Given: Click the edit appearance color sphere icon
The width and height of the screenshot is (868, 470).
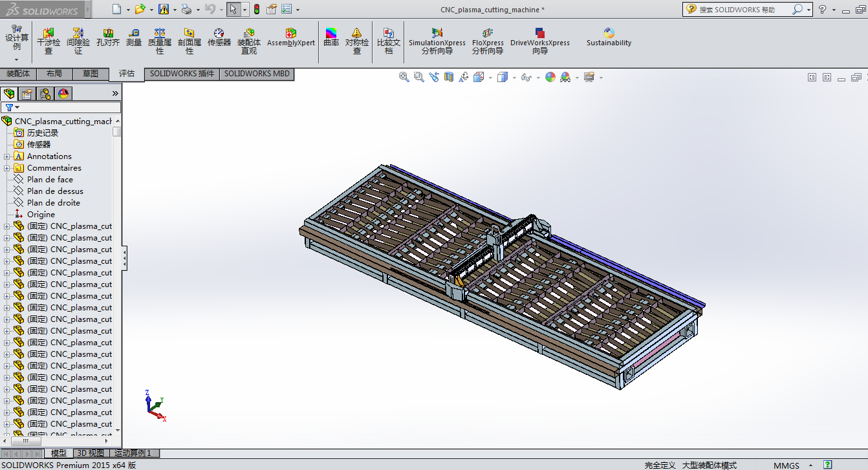Looking at the screenshot, I should (550, 77).
